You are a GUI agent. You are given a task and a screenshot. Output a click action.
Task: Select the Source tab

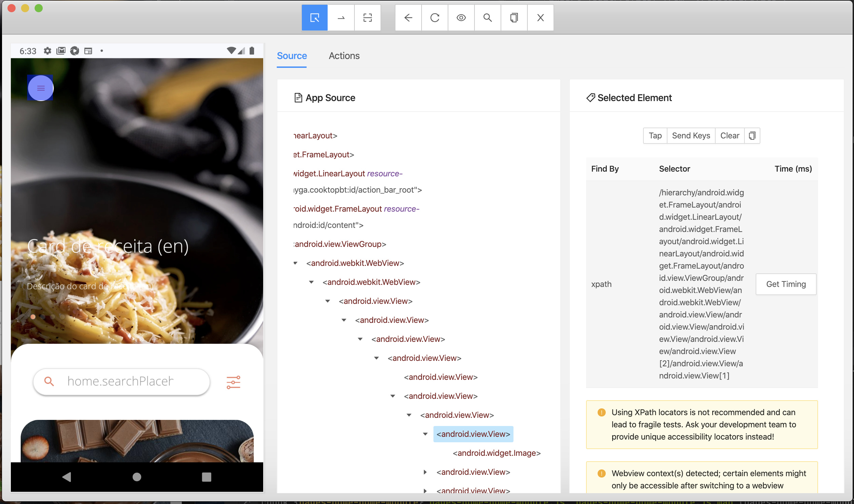(292, 56)
